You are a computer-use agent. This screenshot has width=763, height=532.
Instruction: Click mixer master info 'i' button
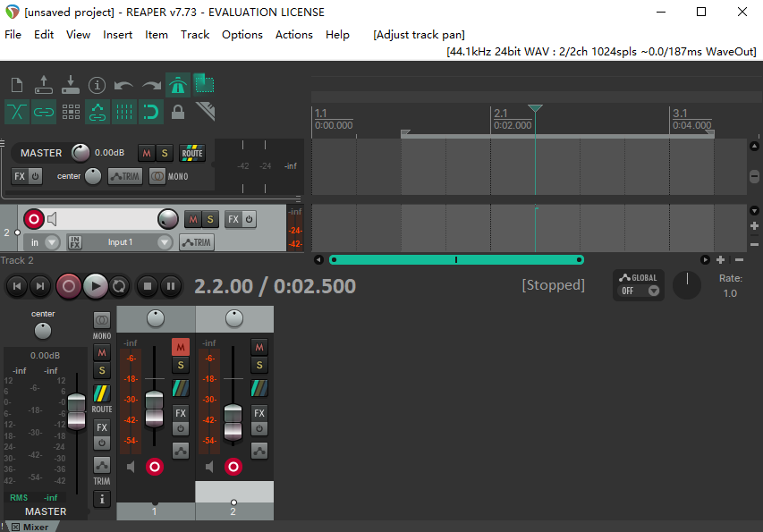click(x=102, y=499)
